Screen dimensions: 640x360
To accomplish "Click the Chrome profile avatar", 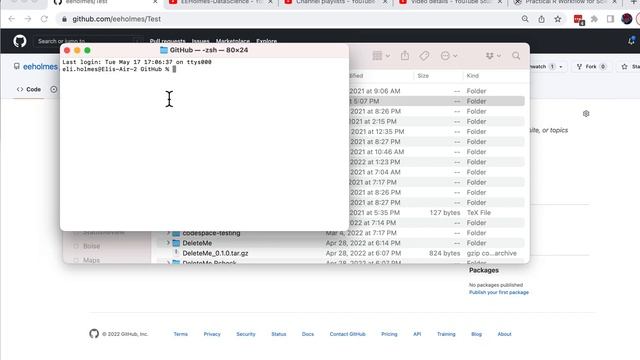I will coord(627,19).
